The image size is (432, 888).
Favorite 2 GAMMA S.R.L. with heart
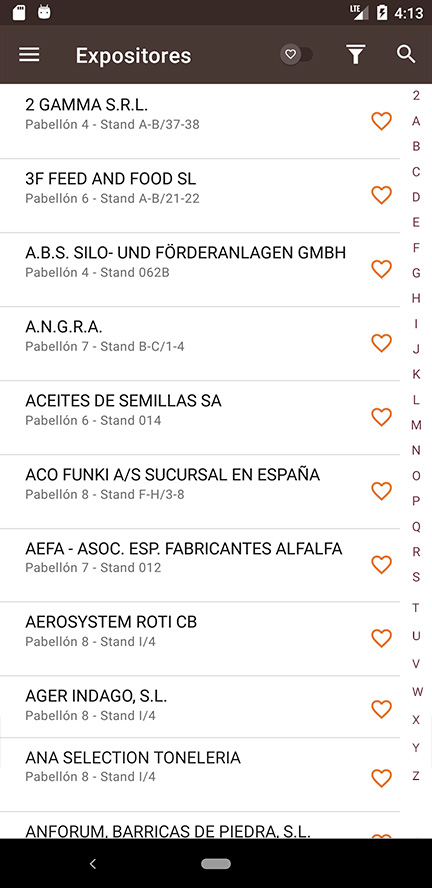381,121
